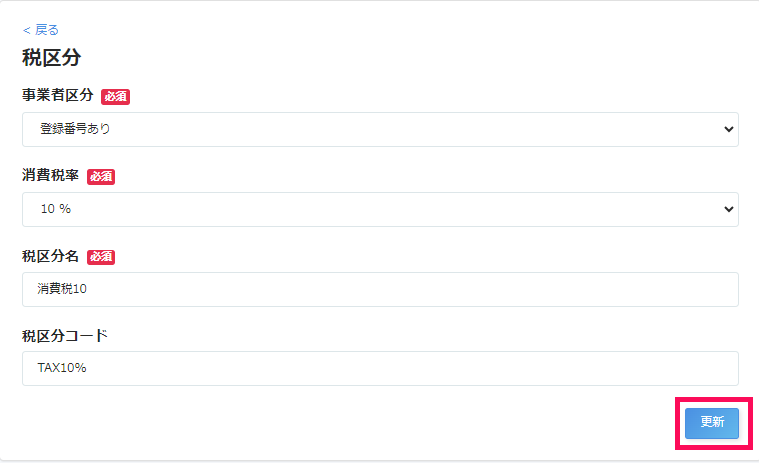Click the TAX10% text in the field

[64, 368]
